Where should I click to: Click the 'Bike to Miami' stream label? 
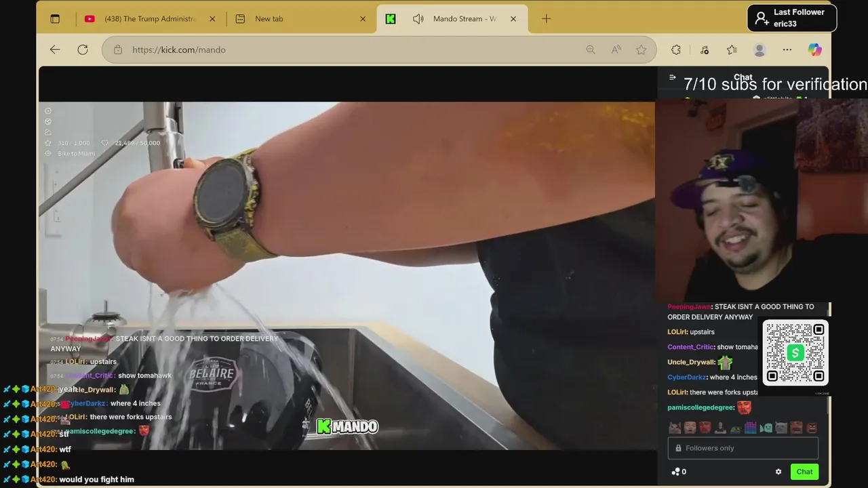[x=76, y=154]
